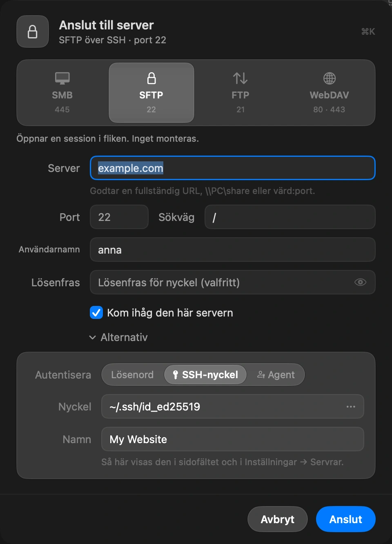Collapse the Alternativ section
Image resolution: width=392 pixels, height=544 pixels.
point(118,337)
